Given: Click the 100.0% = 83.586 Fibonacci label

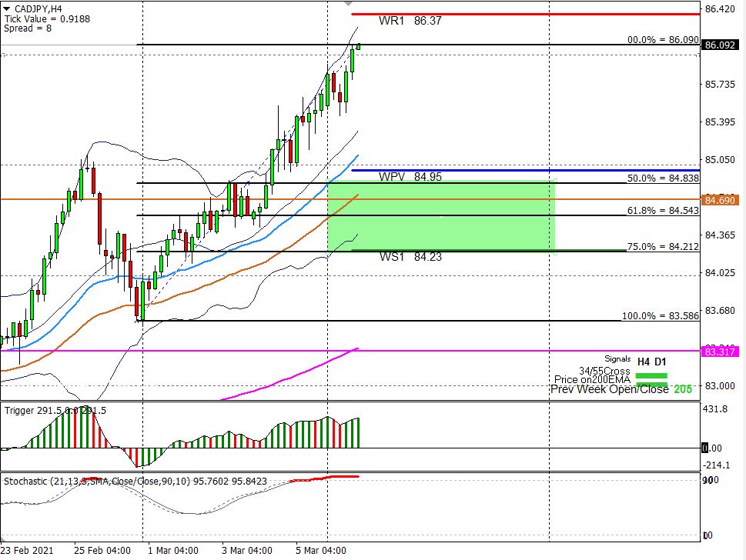Looking at the screenshot, I should [660, 316].
